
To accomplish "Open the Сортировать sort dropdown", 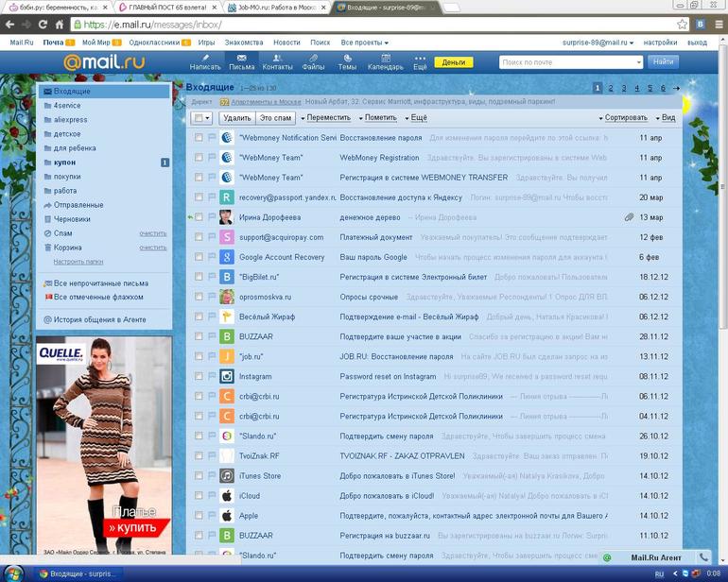I will [x=624, y=118].
